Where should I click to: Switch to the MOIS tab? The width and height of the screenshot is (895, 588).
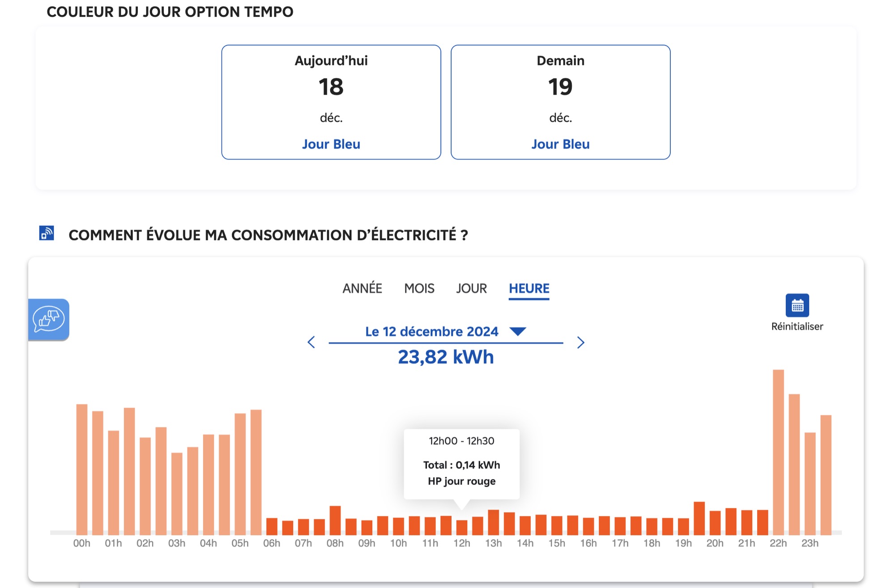(419, 288)
